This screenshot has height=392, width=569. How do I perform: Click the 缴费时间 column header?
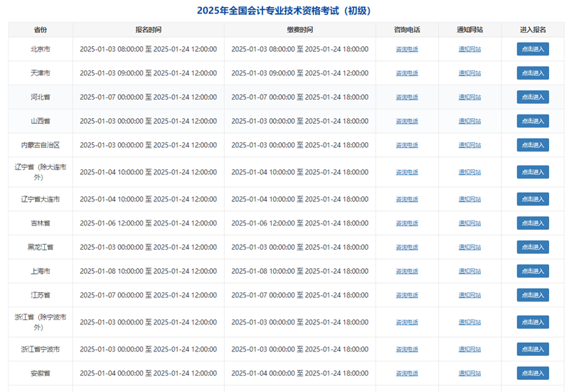(x=299, y=30)
